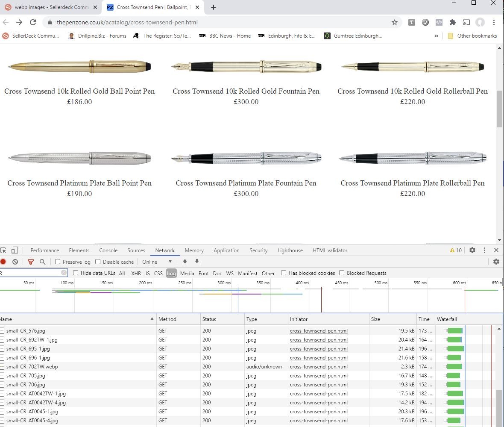Open DevTools settings gear
Image resolution: width=504 pixels, height=427 pixels.
[x=472, y=250]
